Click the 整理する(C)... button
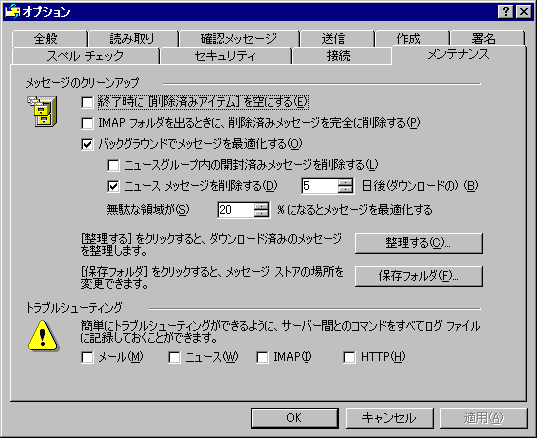 419,243
